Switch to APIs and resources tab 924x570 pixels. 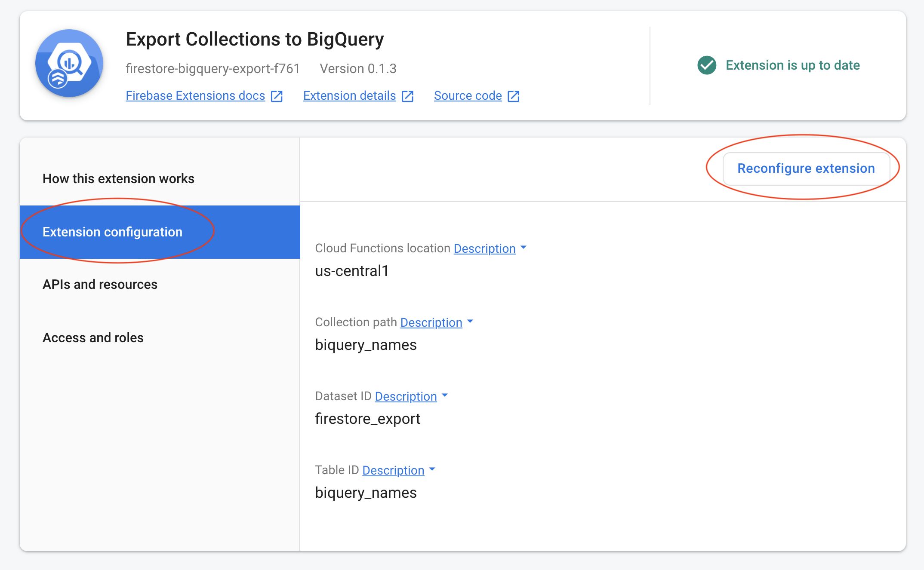tap(160, 285)
